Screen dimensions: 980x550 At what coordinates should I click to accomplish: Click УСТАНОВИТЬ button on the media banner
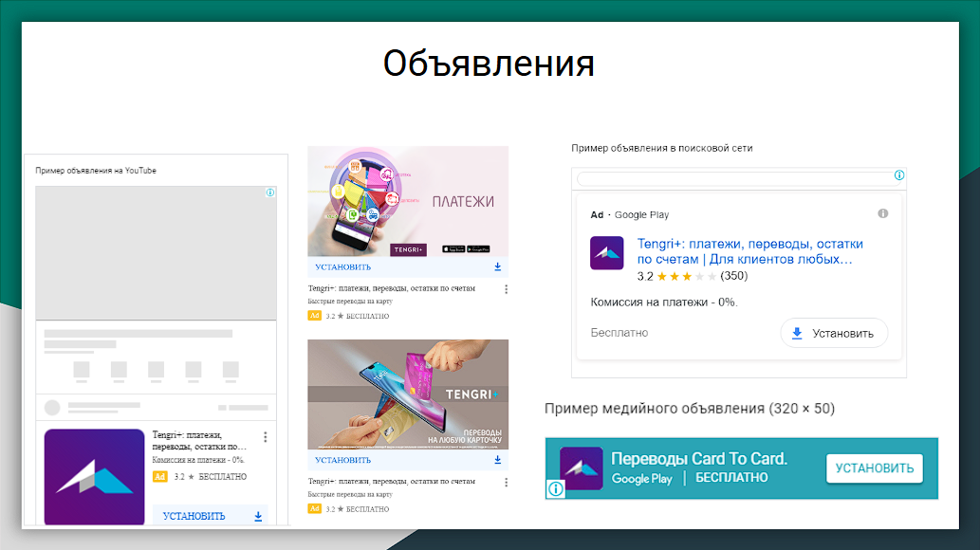875,468
